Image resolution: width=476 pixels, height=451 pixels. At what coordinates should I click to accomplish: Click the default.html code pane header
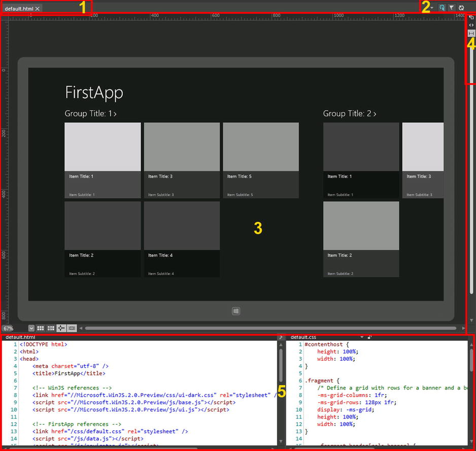20,337
